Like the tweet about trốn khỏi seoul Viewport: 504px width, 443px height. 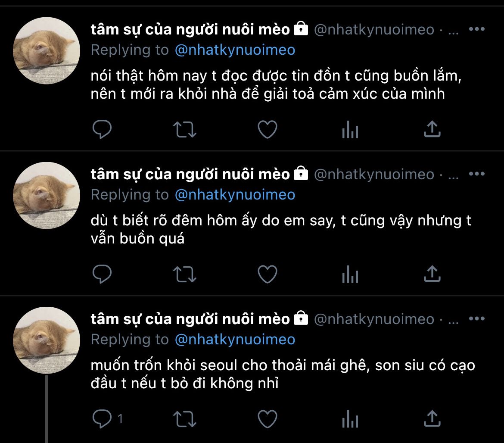(x=267, y=418)
